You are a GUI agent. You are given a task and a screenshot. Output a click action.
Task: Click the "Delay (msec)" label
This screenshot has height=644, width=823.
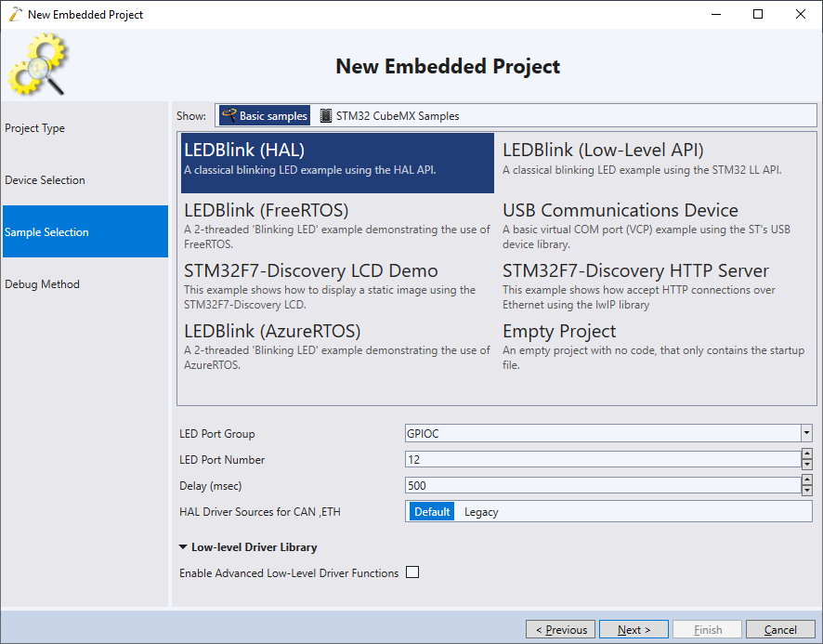(x=211, y=486)
